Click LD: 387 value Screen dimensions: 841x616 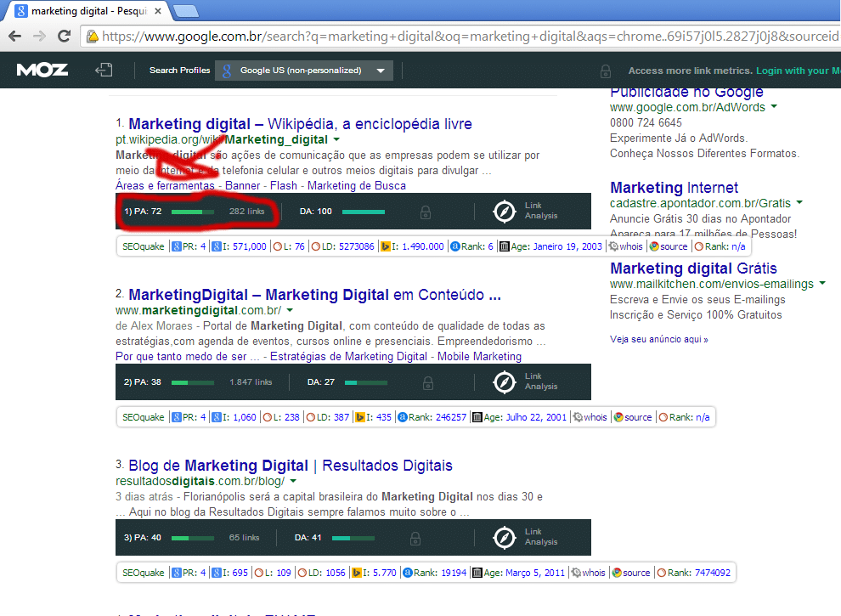coord(328,417)
